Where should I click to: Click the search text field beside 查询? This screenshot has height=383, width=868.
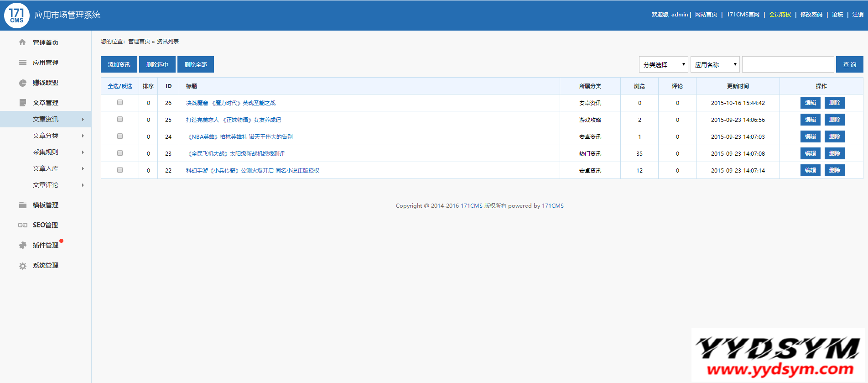click(788, 65)
